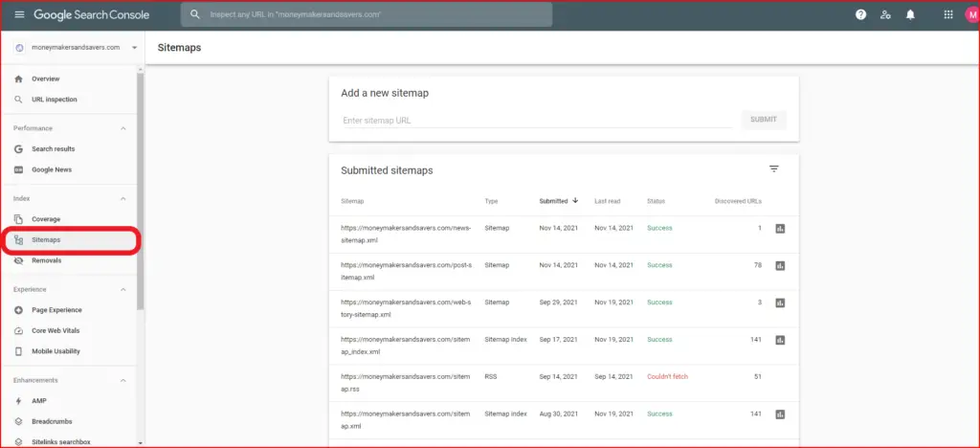Click the Google News sidebar icon
This screenshot has width=980, height=448.
point(19,169)
